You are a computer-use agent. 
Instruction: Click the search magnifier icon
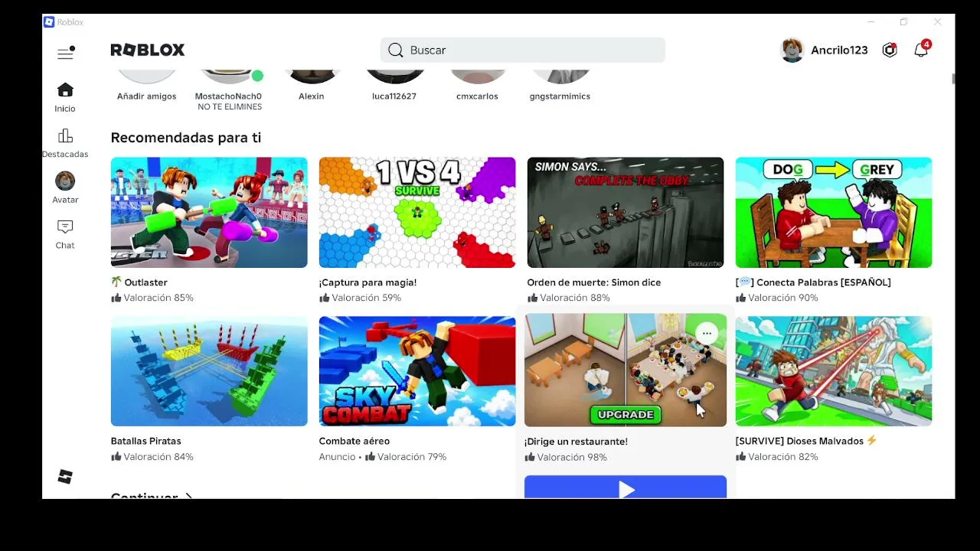tap(395, 50)
